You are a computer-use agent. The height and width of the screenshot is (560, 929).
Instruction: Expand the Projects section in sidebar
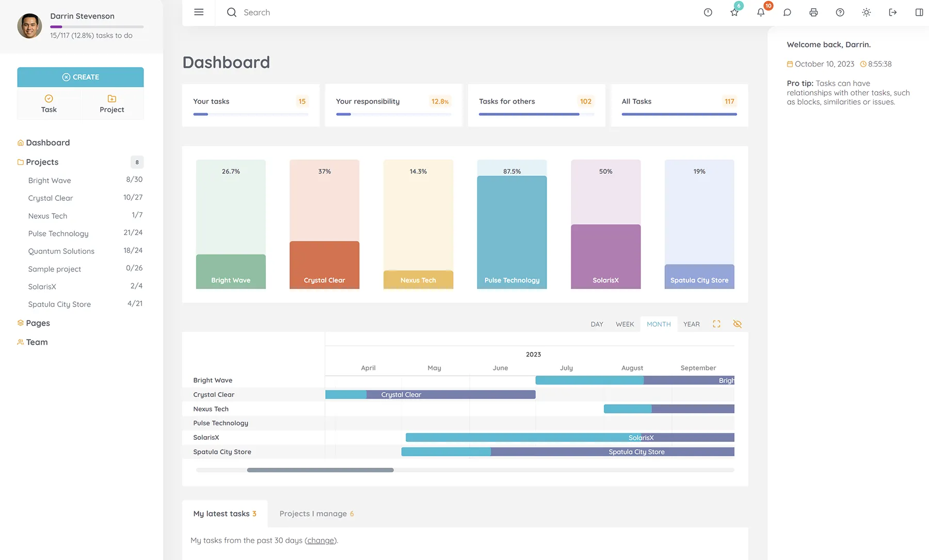[x=42, y=162]
